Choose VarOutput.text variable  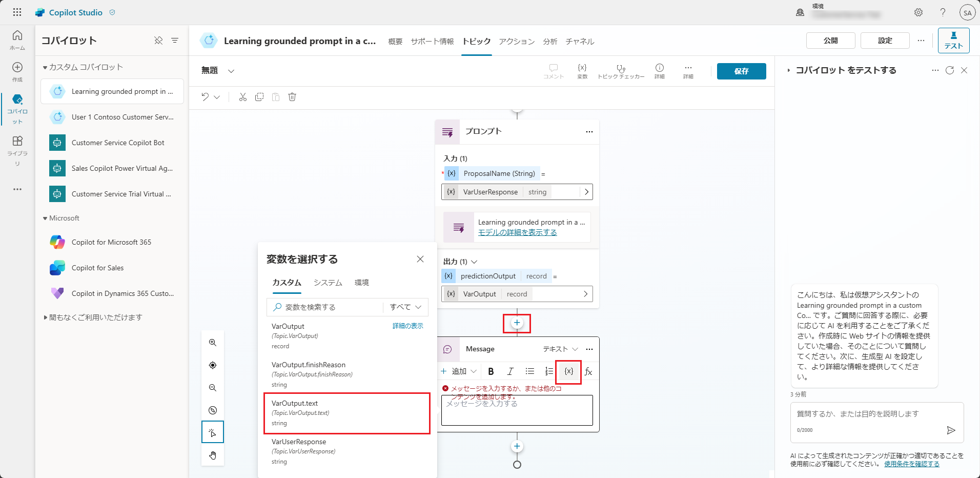pos(347,413)
